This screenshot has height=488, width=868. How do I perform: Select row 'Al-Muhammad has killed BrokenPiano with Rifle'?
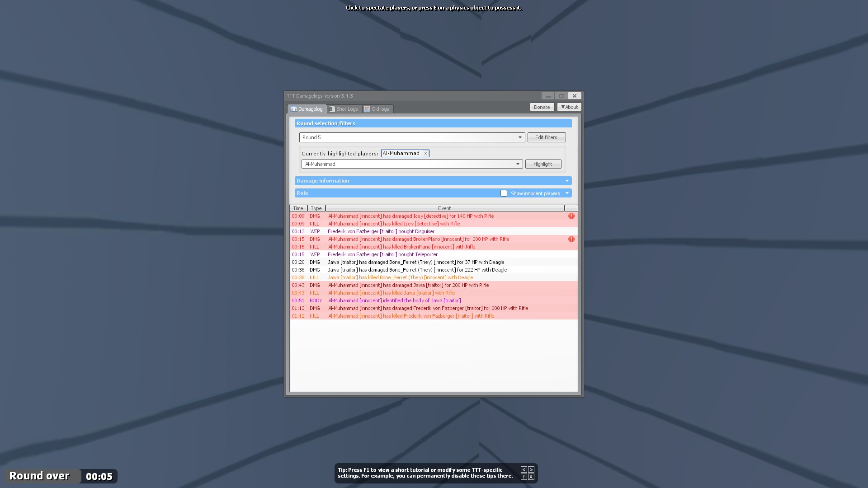(433, 247)
